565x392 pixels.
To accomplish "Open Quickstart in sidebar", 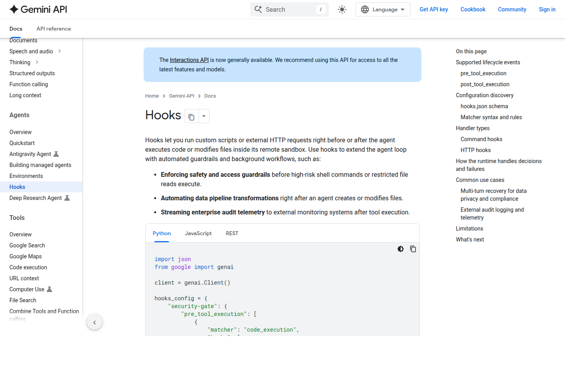I will point(22,143).
